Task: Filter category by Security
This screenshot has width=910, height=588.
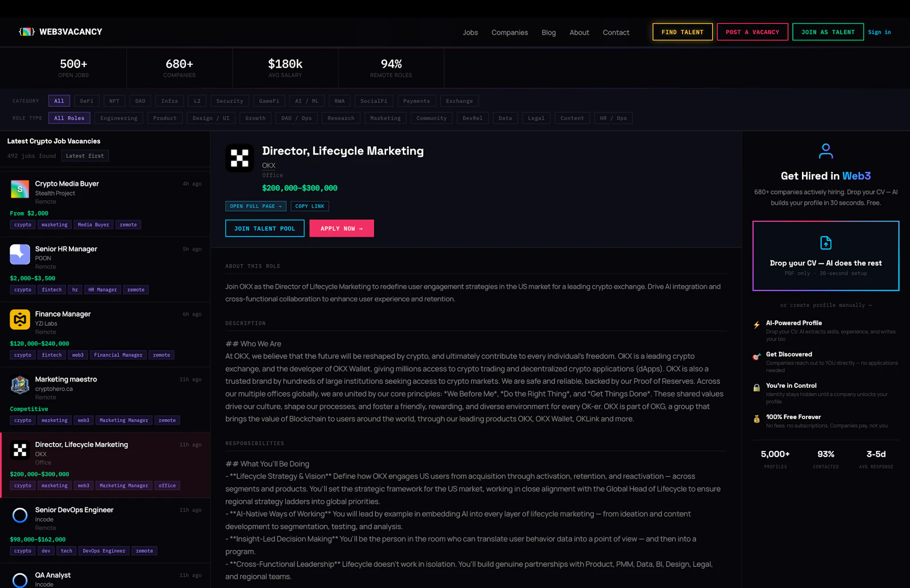Action: click(230, 101)
